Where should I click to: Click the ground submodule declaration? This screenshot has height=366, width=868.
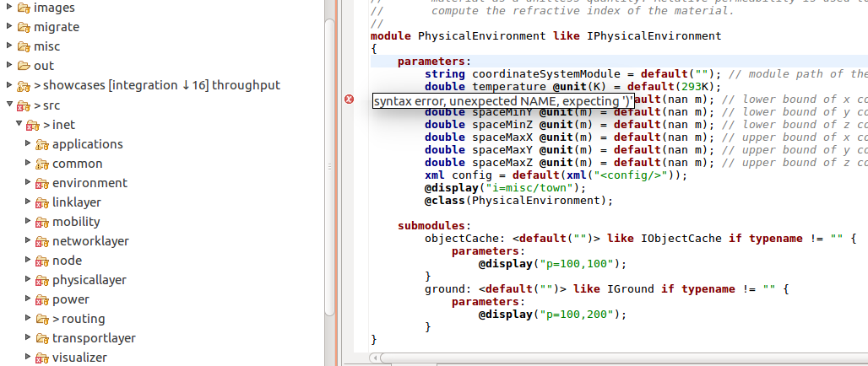coord(607,289)
